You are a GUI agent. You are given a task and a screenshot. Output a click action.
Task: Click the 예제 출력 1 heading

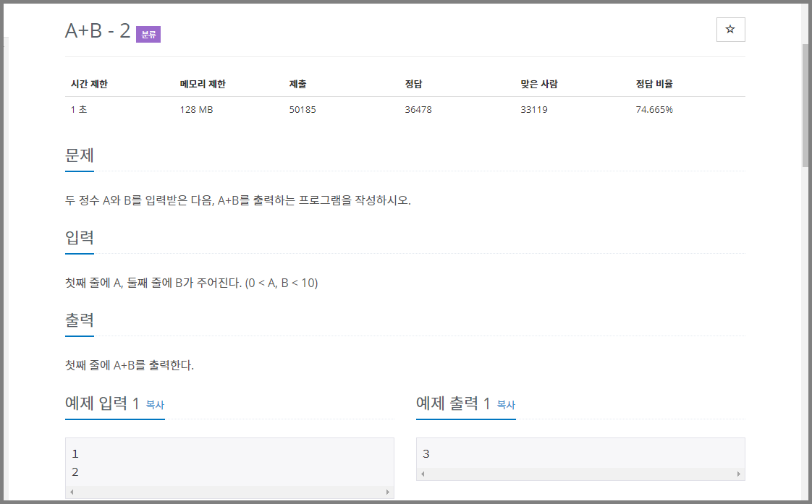pyautogui.click(x=453, y=403)
